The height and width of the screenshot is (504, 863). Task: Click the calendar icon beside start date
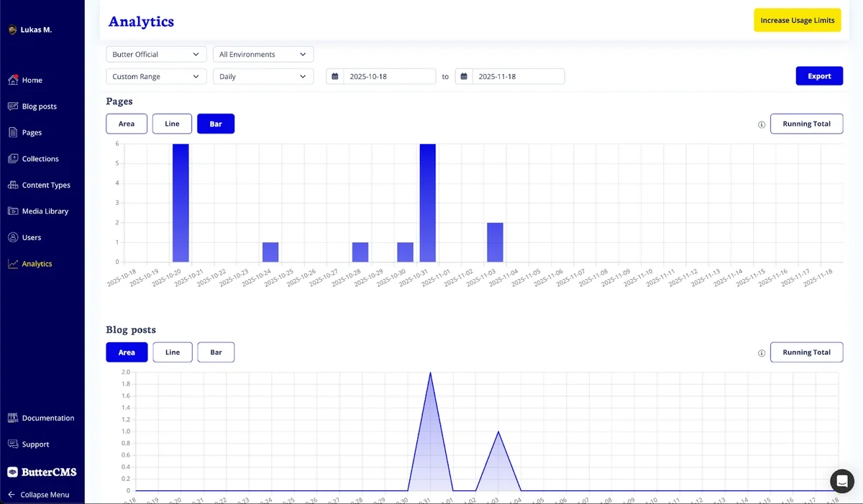tap(335, 76)
